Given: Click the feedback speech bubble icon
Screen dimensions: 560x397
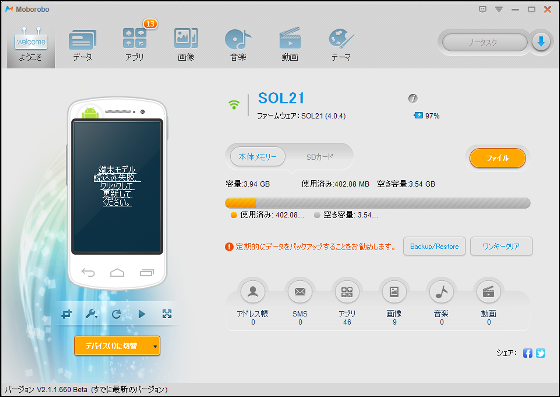Looking at the screenshot, I should click(482, 9).
